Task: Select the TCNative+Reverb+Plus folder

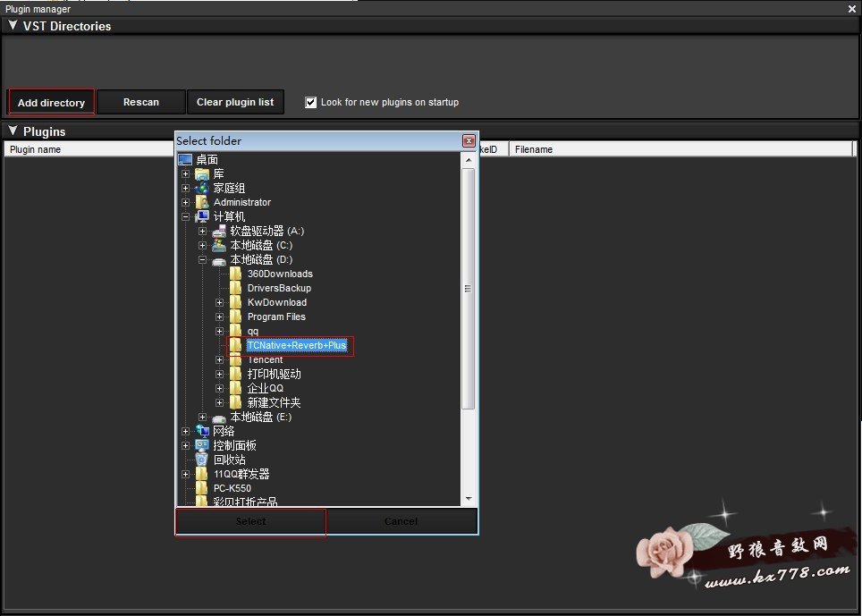Action: click(x=297, y=345)
